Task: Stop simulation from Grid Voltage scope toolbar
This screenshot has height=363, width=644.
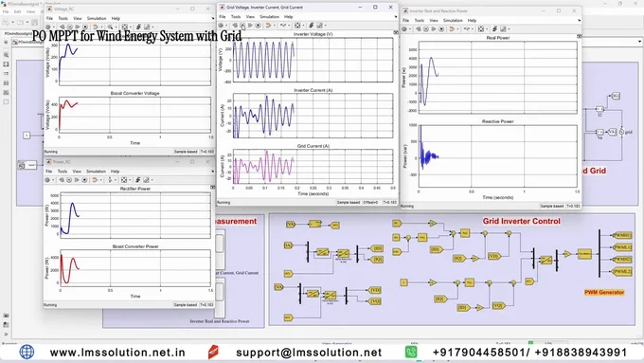Action: pos(258,25)
